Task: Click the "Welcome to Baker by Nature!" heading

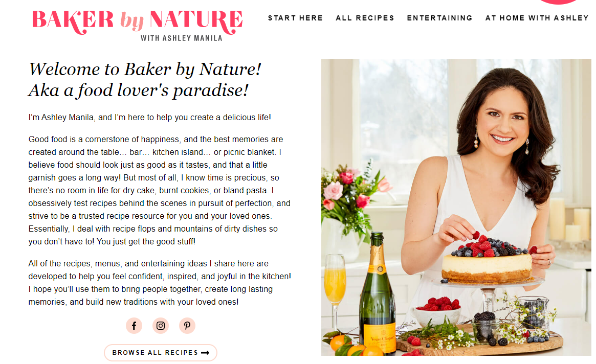Action: (145, 69)
